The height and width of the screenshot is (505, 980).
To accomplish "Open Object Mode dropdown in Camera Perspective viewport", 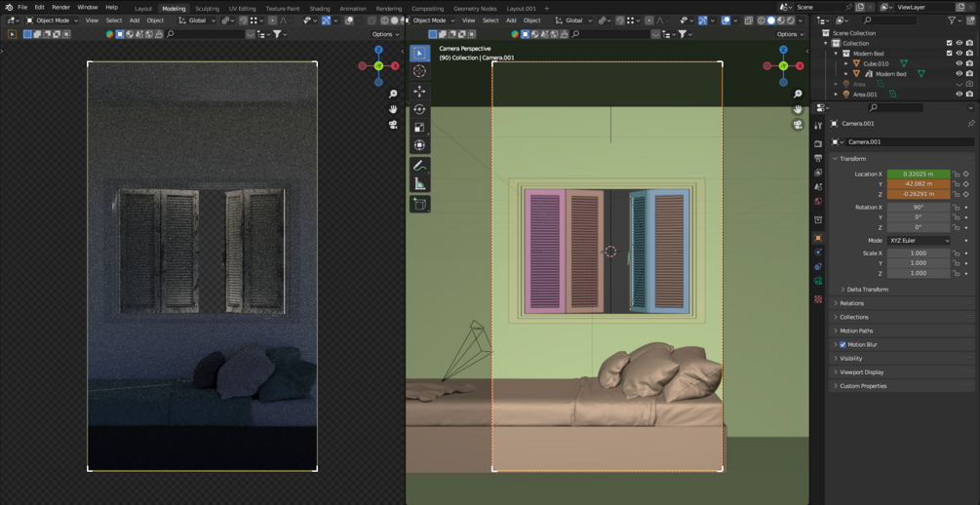I will click(x=433, y=20).
